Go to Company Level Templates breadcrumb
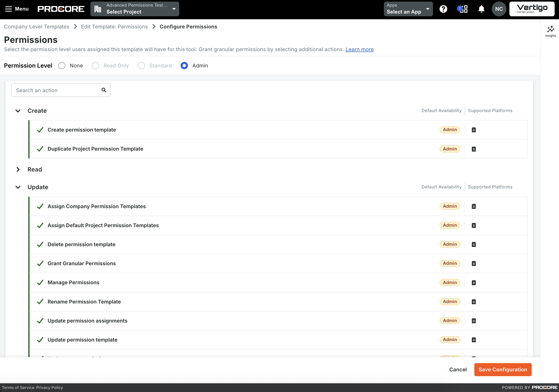The width and height of the screenshot is (559, 392). click(36, 27)
